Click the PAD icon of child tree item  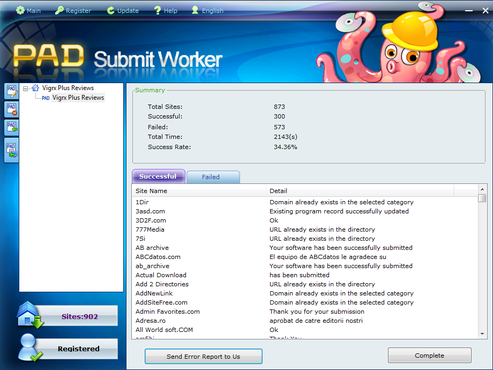coord(46,98)
